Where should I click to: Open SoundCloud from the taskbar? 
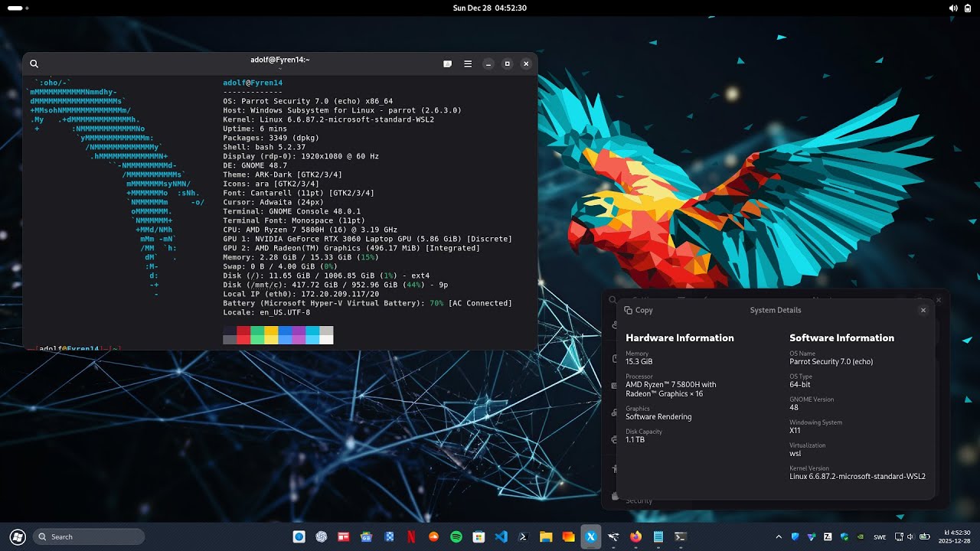(434, 536)
